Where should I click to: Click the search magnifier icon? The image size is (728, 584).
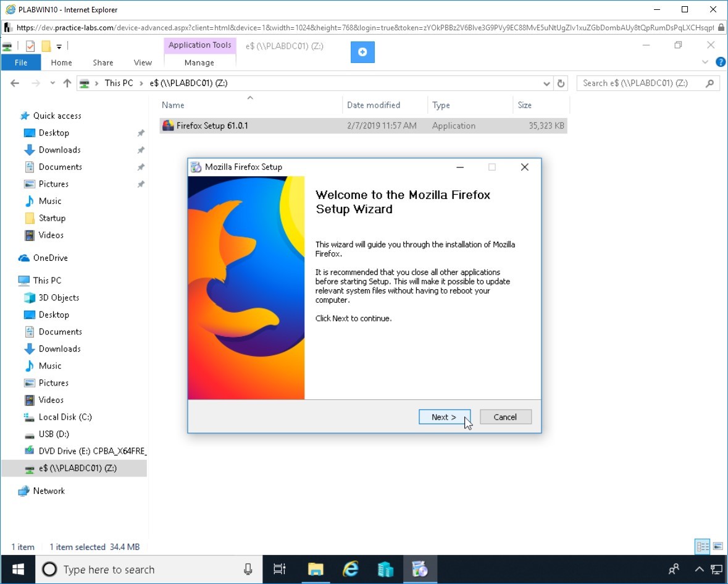click(710, 83)
